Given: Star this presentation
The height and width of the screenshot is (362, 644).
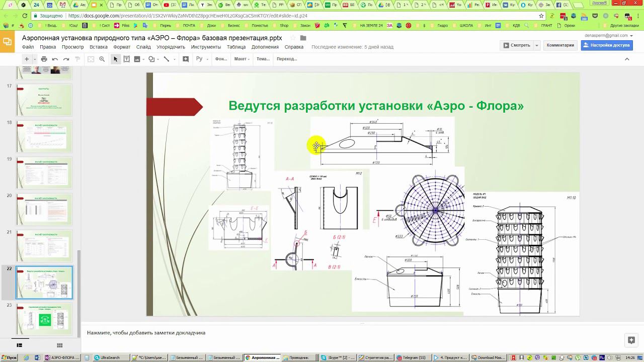Looking at the screenshot, I should 293,38.
